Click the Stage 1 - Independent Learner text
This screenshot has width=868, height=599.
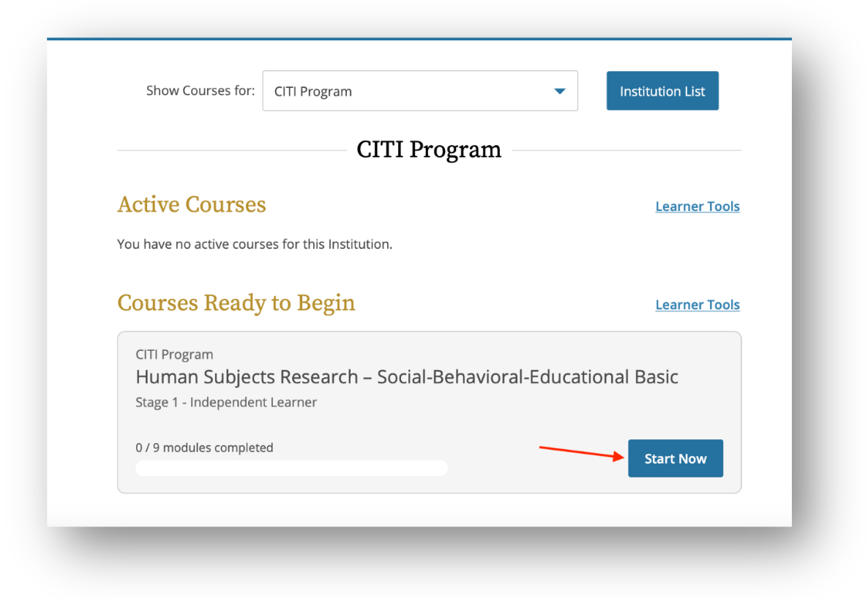pyautogui.click(x=226, y=402)
